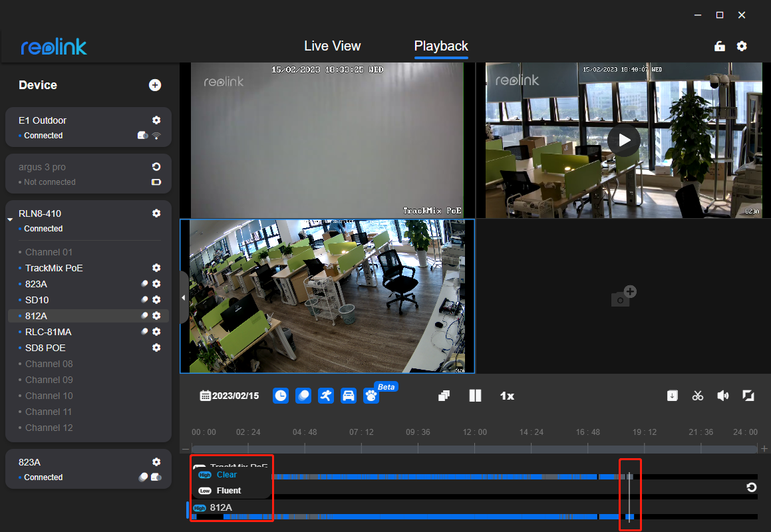Image resolution: width=771 pixels, height=532 pixels.
Task: Switch to the Live View tab
Action: coord(333,47)
